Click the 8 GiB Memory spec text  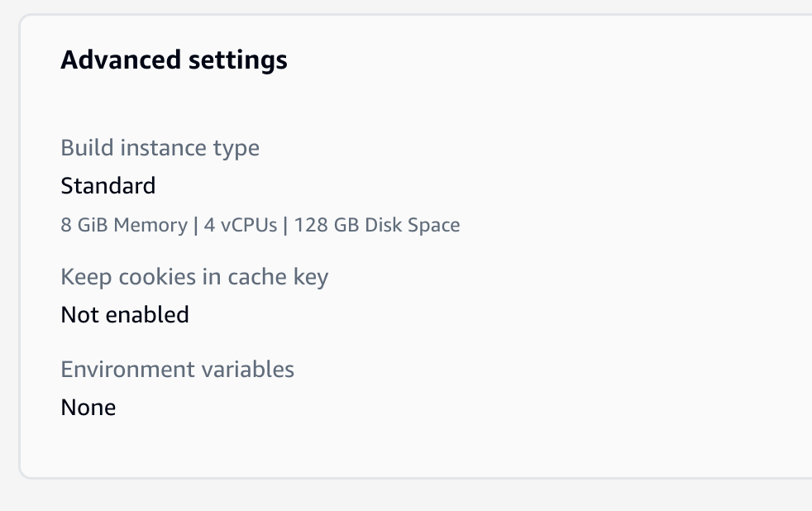point(123,225)
